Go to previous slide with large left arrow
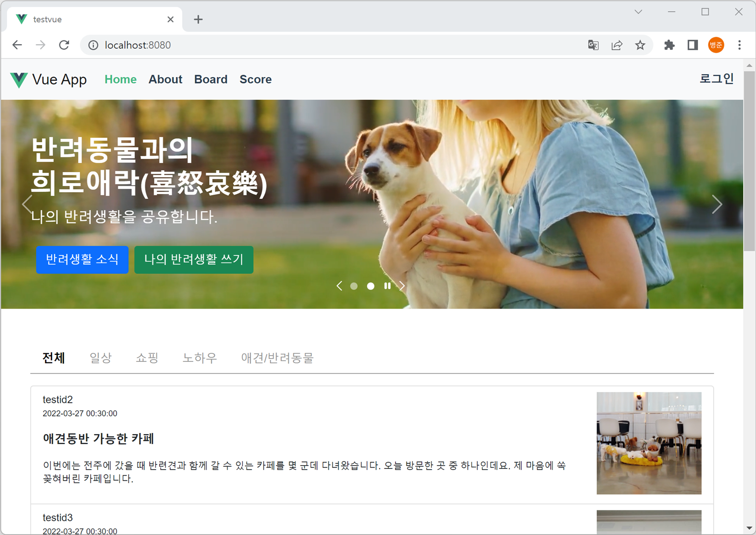The width and height of the screenshot is (756, 535). pyautogui.click(x=27, y=204)
